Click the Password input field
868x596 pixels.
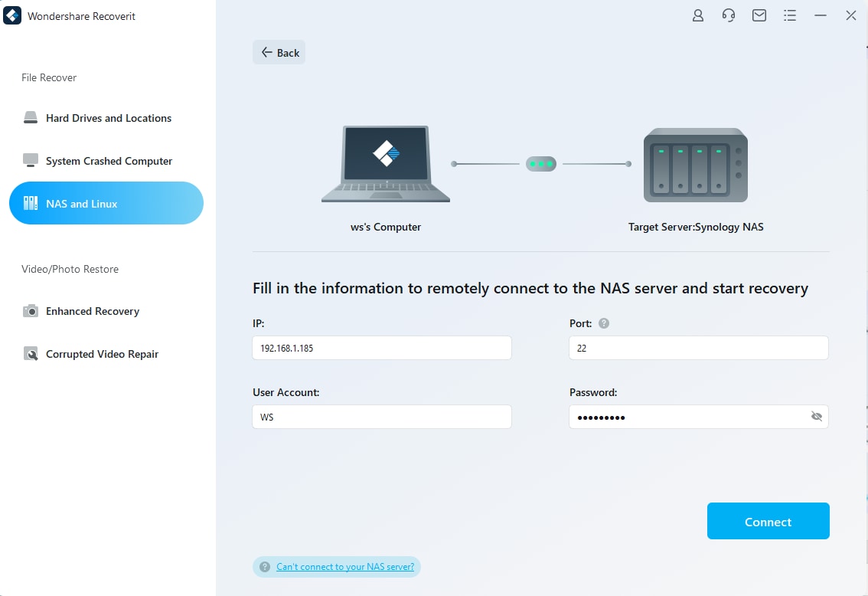[699, 417]
